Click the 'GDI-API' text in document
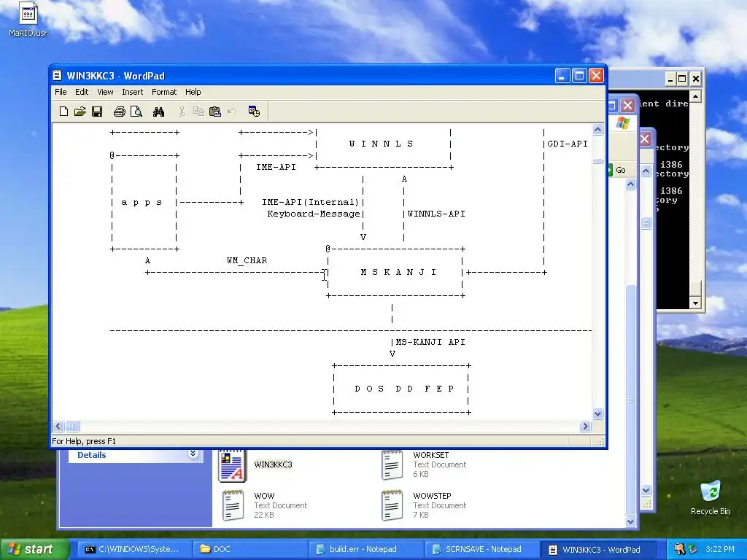The image size is (747, 560). click(568, 144)
